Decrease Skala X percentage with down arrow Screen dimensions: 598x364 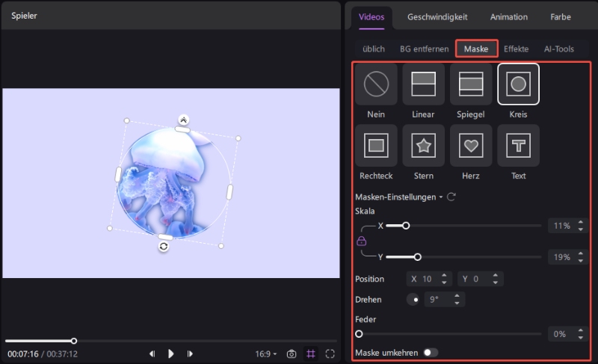(581, 229)
